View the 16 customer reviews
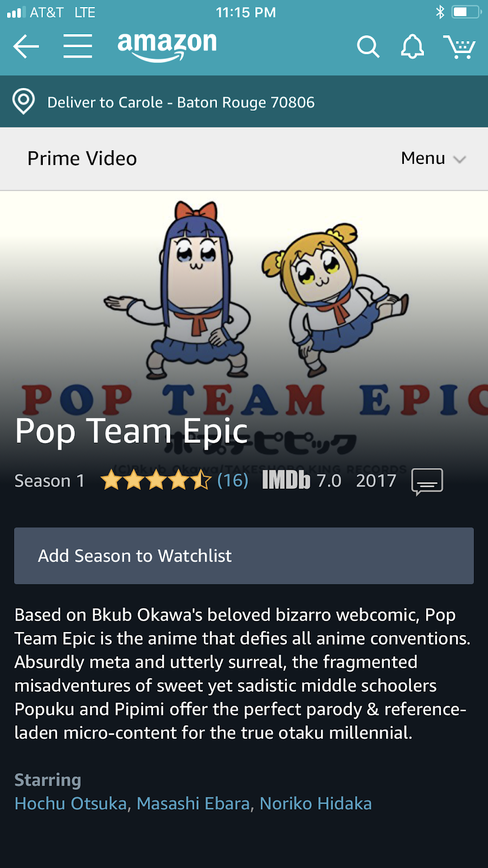 point(233,480)
